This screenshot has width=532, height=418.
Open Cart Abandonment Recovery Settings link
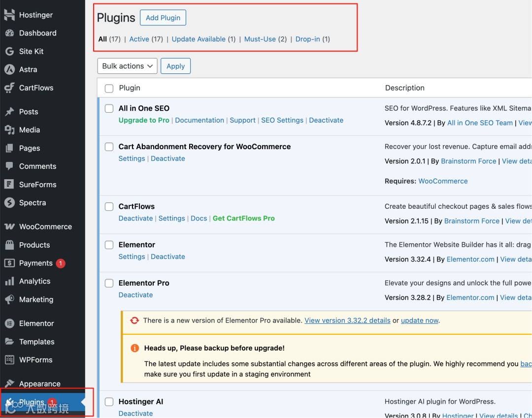coord(132,159)
